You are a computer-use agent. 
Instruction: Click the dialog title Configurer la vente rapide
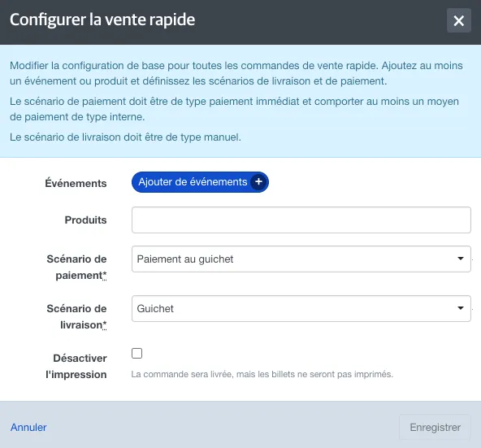coord(102,20)
